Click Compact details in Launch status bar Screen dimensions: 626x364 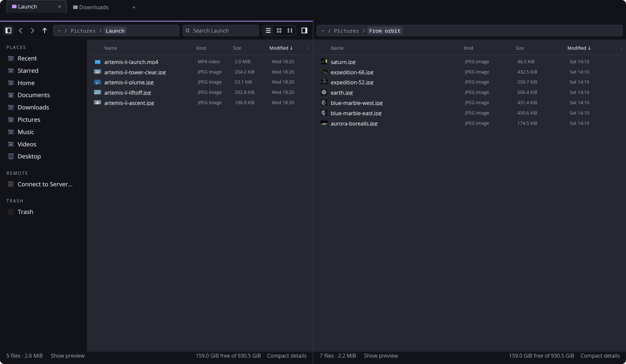[287, 356]
